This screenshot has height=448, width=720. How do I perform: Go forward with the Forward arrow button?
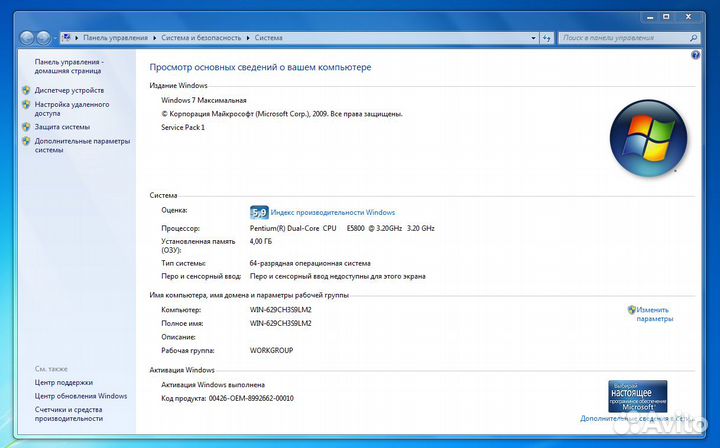tap(43, 38)
